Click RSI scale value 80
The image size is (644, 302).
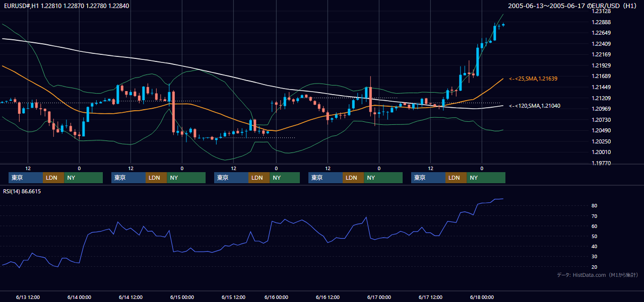pos(595,206)
